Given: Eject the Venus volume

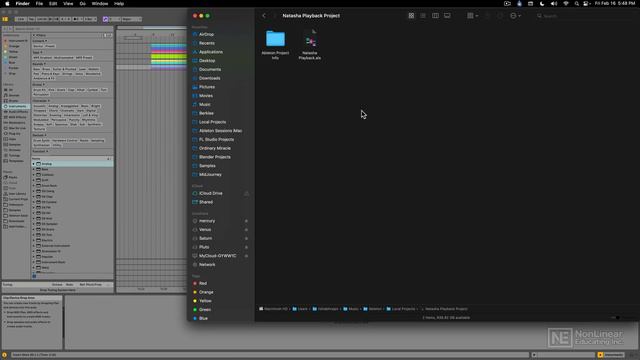Looking at the screenshot, I should [x=246, y=229].
